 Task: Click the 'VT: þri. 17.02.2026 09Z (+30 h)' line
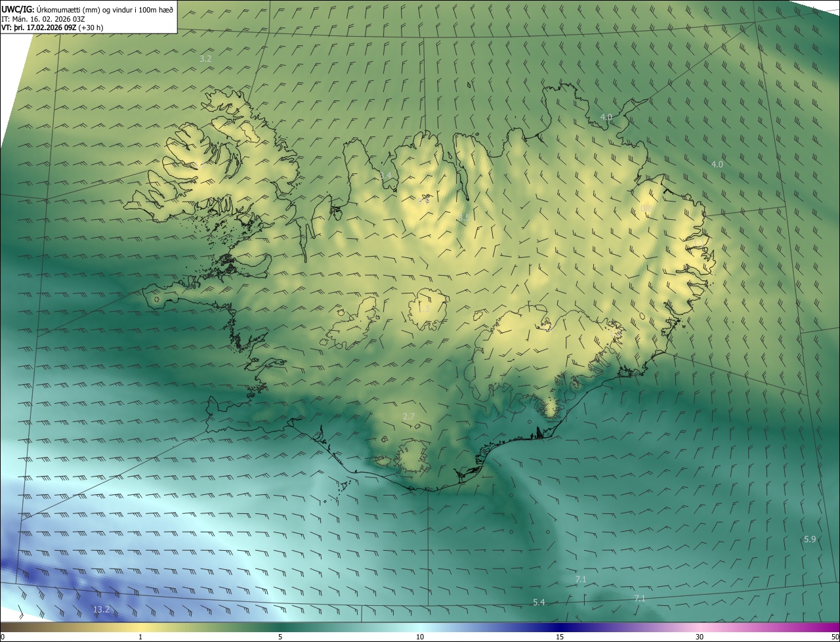[52, 28]
